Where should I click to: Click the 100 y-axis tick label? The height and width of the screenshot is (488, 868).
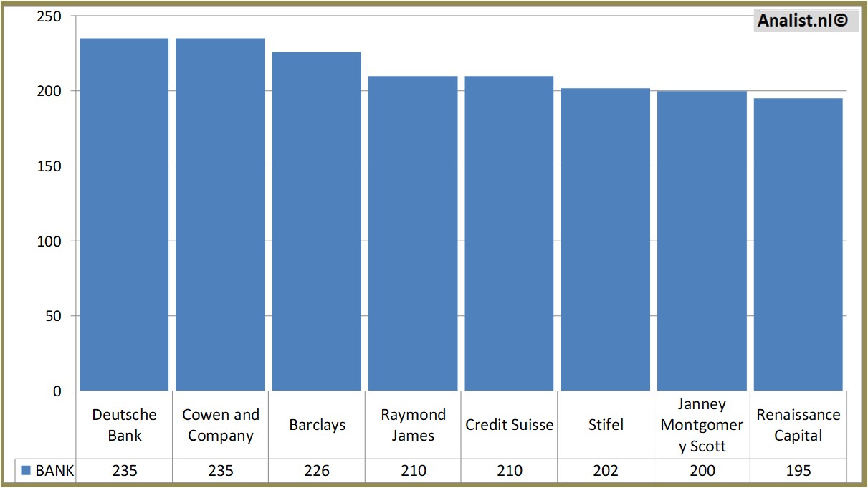pyautogui.click(x=49, y=241)
